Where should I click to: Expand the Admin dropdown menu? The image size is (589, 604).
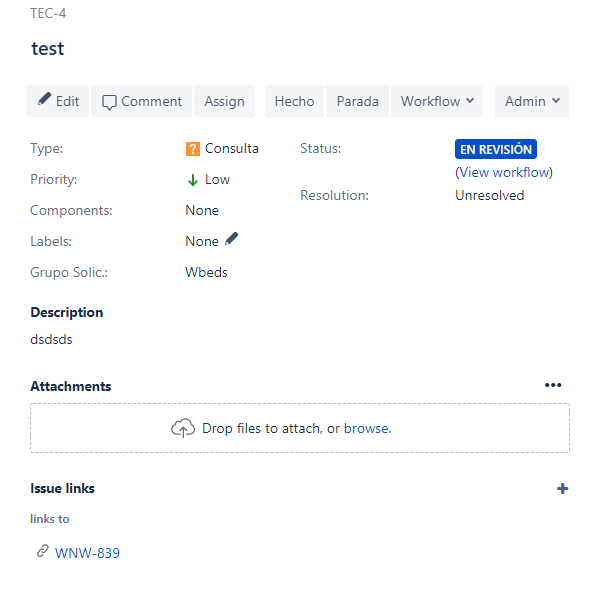[532, 101]
